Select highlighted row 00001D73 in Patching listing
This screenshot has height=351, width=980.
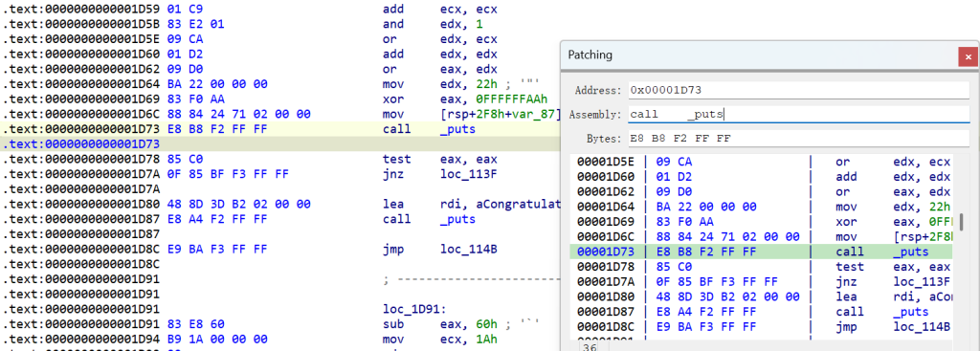(761, 252)
